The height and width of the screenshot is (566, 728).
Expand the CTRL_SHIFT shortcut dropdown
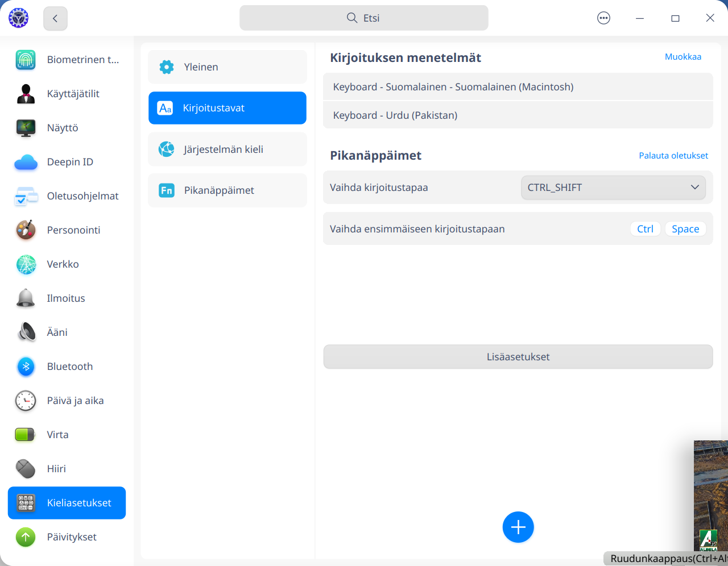click(613, 188)
